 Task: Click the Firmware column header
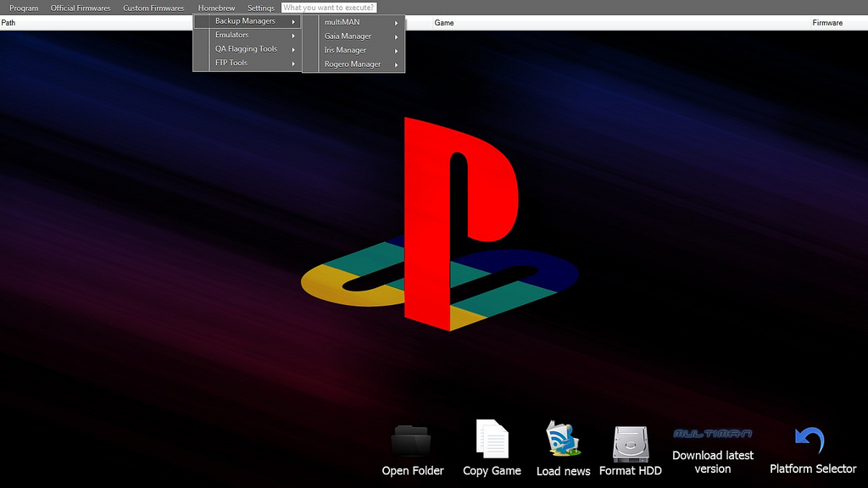click(827, 23)
